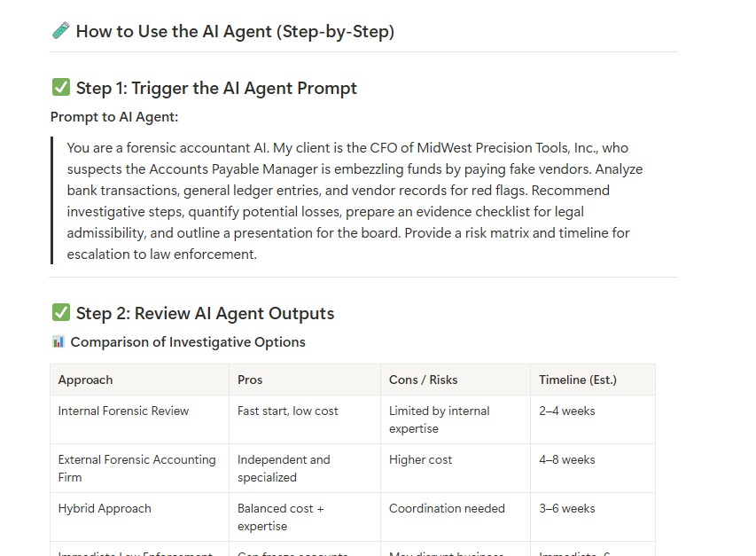Click the "Higher cost" cell
Image resolution: width=756 pixels, height=556 pixels.
(x=456, y=468)
